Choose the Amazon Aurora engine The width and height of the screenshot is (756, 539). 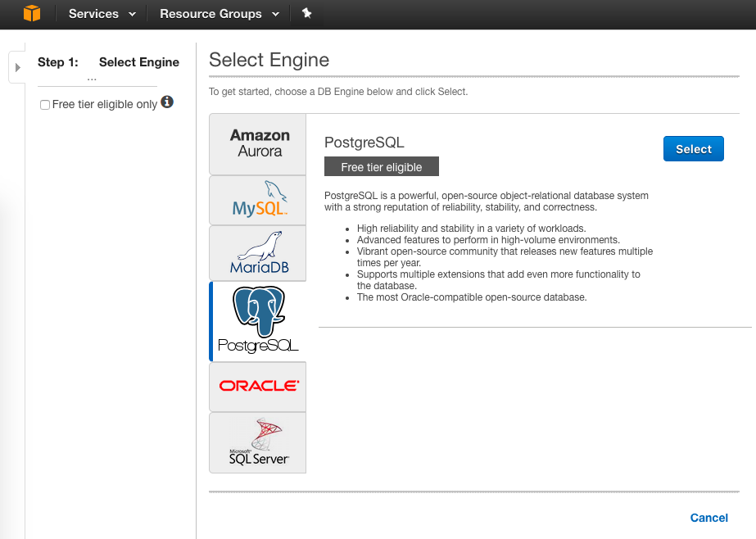tap(259, 143)
